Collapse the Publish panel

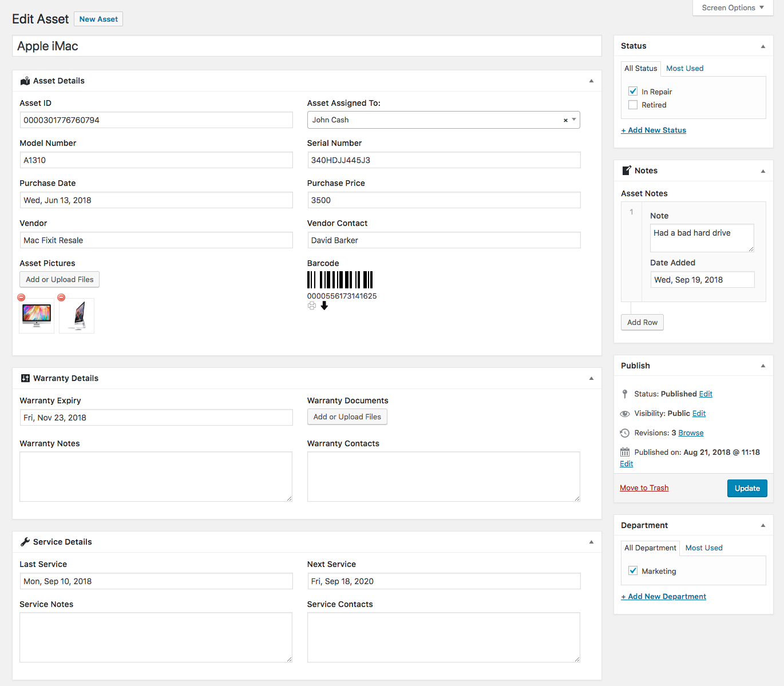[763, 366]
